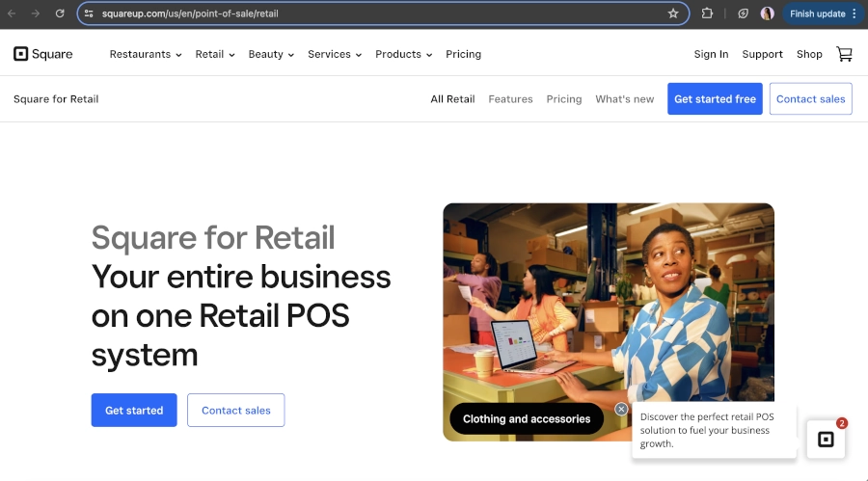868x481 pixels.
Task: Expand the Services dropdown menu
Action: coord(335,54)
